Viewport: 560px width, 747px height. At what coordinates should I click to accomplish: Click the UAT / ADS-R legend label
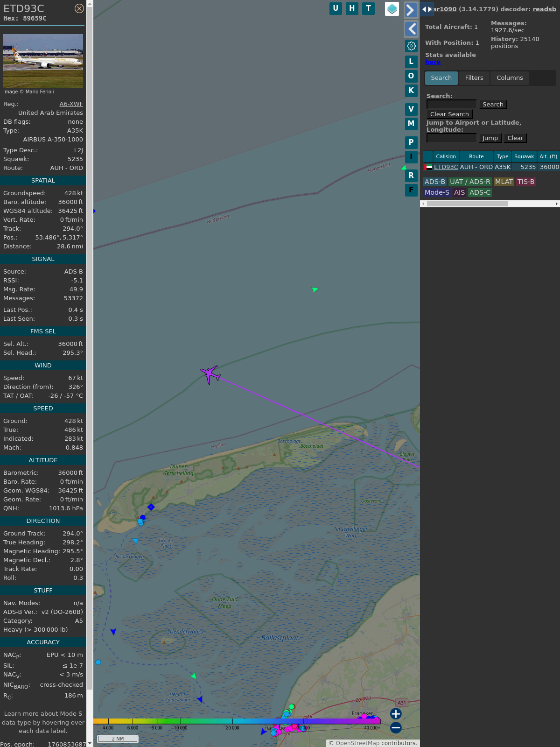(470, 182)
